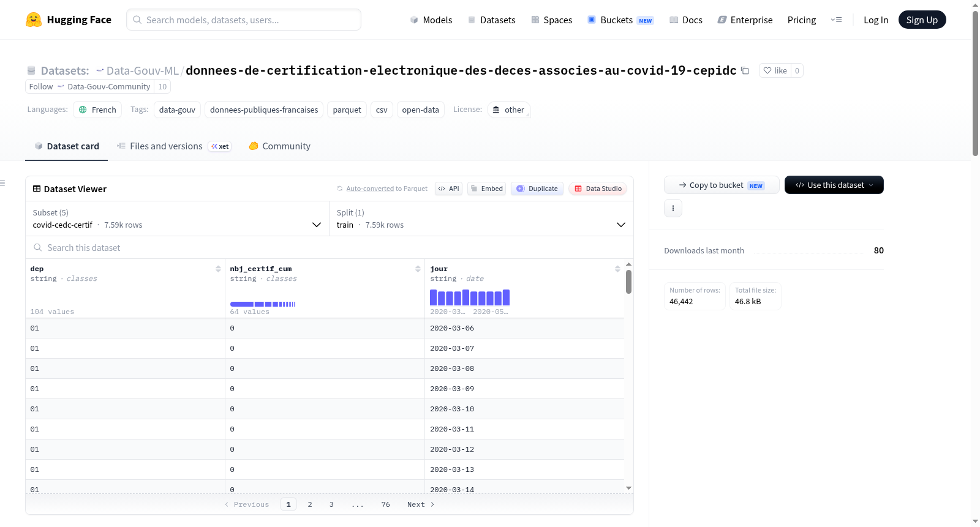The height and width of the screenshot is (527, 980).
Task: Toggle the left sidebar menu icon
Action: pos(2,182)
